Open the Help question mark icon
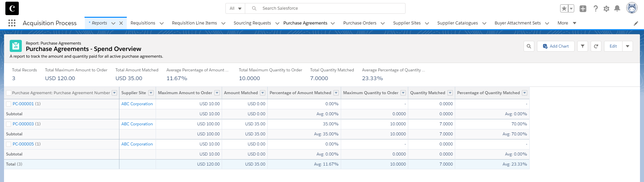This screenshot has height=182, width=644. (595, 9)
